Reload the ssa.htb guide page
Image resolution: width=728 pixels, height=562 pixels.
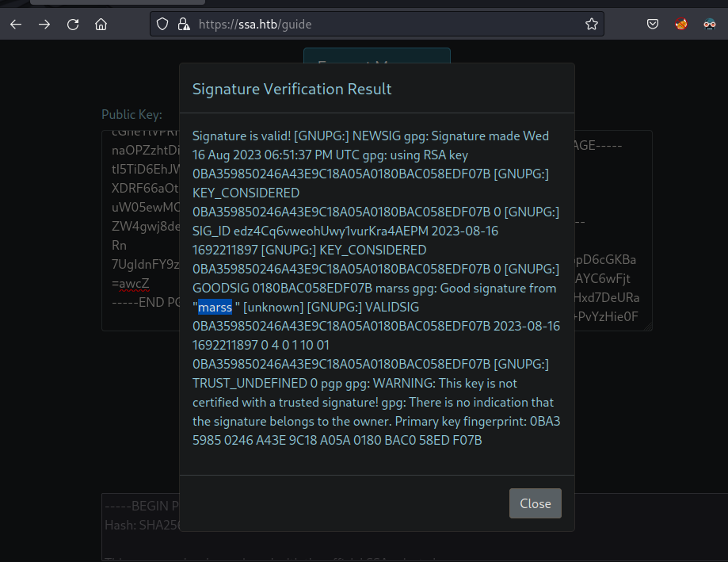73,25
